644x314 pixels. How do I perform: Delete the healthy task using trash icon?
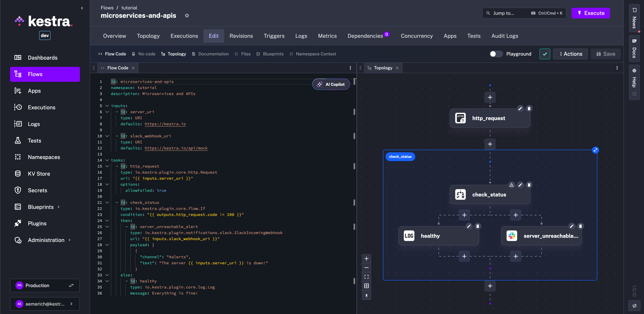[x=478, y=226]
